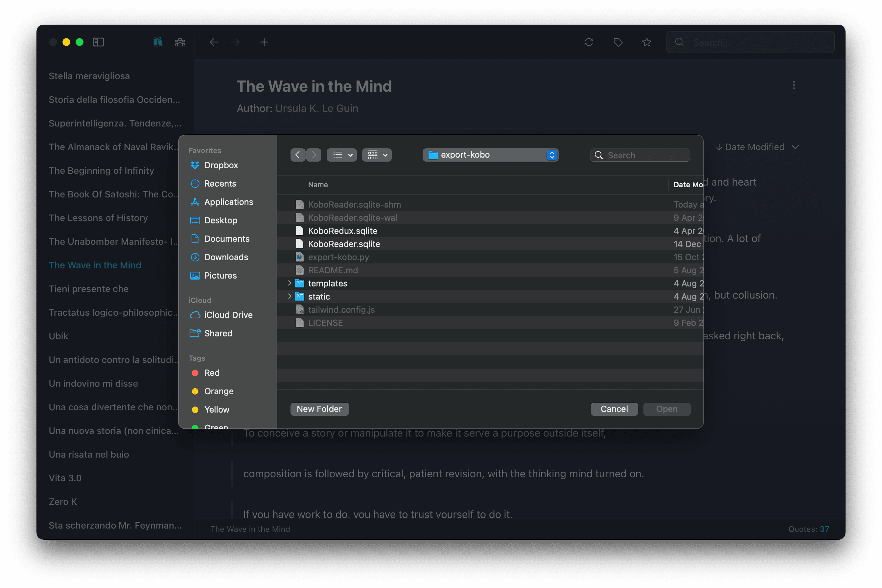Image resolution: width=882 pixels, height=588 pixels.
Task: Open the authors people icon
Action: (180, 42)
